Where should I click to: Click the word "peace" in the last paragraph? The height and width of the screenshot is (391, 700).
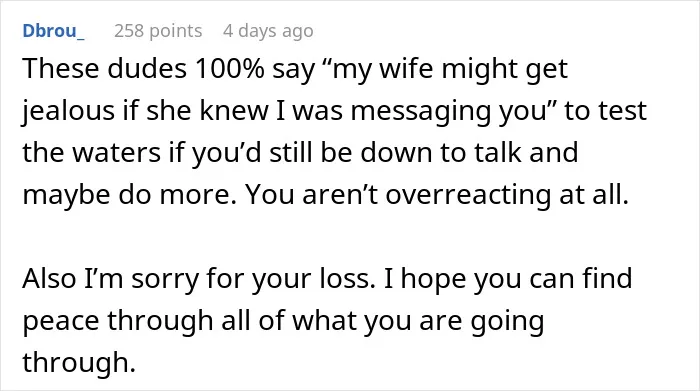pos(61,320)
